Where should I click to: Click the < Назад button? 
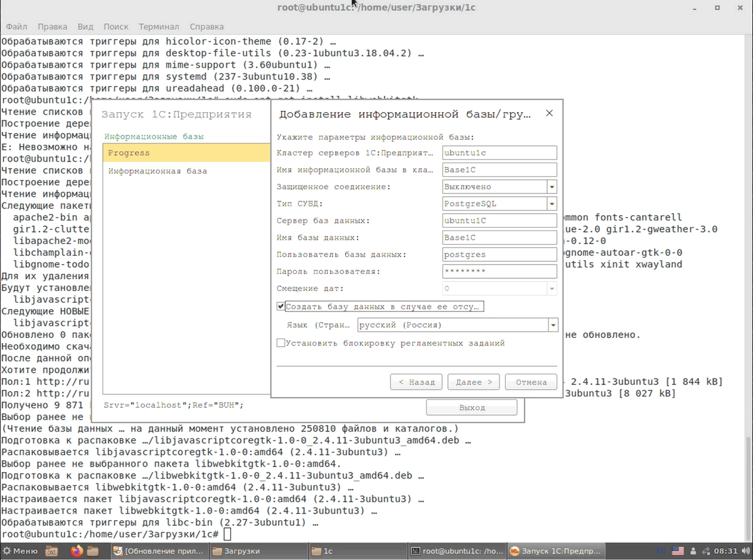(x=416, y=382)
